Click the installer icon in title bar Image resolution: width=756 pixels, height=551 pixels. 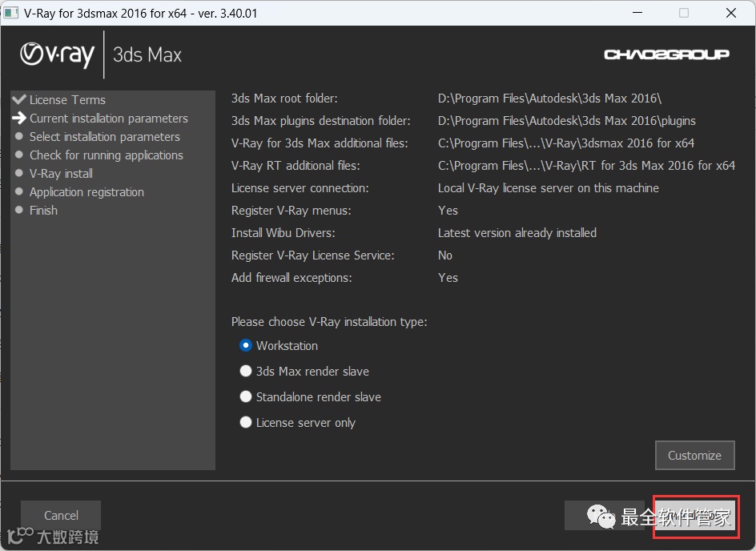click(x=11, y=13)
